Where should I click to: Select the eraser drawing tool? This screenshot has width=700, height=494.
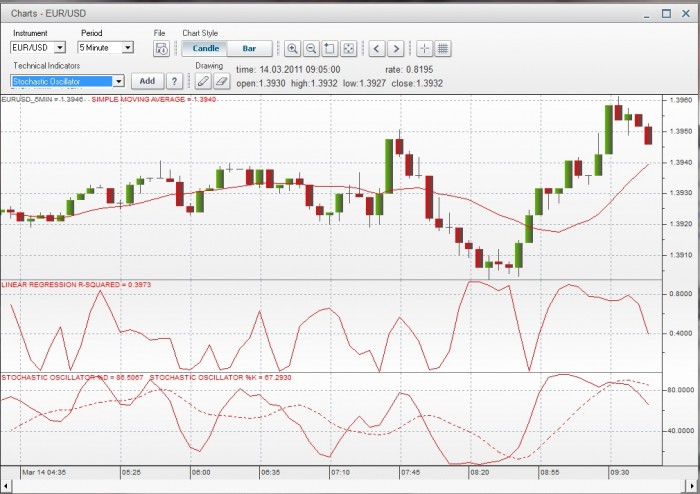pos(222,81)
